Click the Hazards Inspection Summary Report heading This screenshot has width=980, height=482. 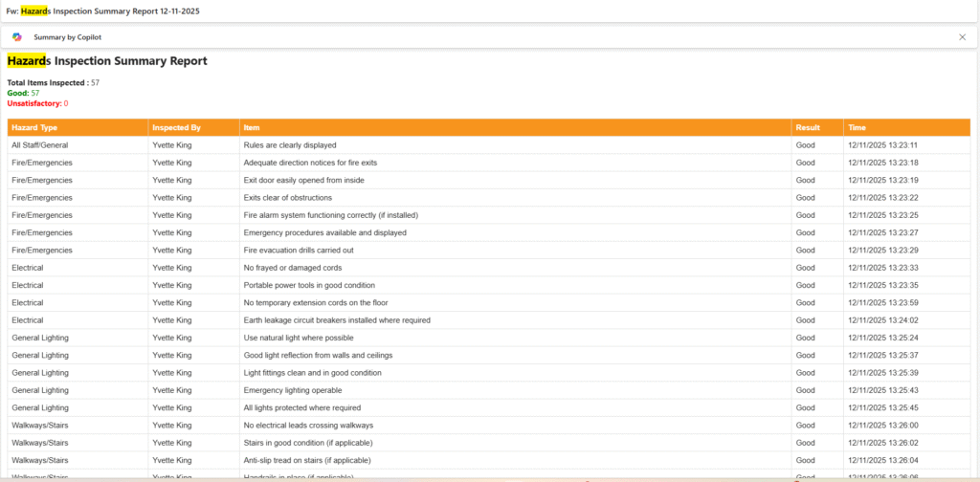pos(107,61)
